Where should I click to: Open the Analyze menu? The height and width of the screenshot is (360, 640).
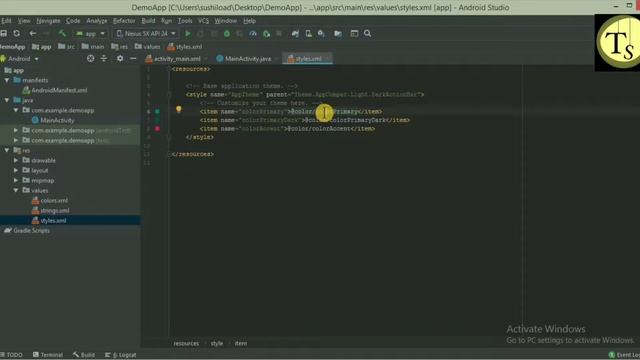(x=97, y=21)
